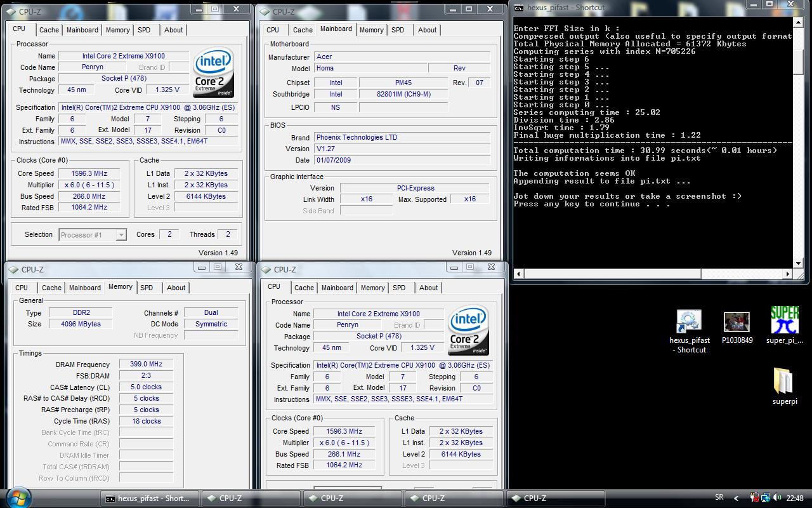Open Mainboard tab in upper CPU-Z processor window

pyautogui.click(x=82, y=30)
